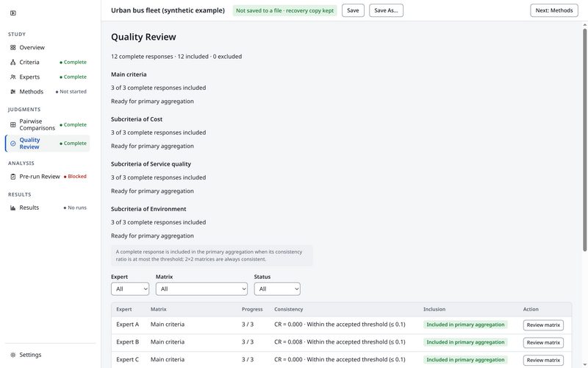Image resolution: width=588 pixels, height=368 pixels.
Task: Click the Pairwise Comparisons table icon
Action: pos(13,124)
